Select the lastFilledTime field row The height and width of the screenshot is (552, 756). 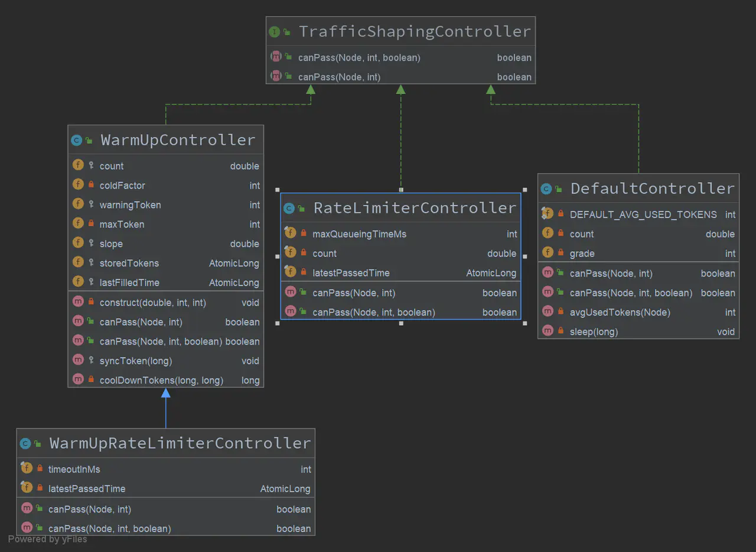coord(166,283)
